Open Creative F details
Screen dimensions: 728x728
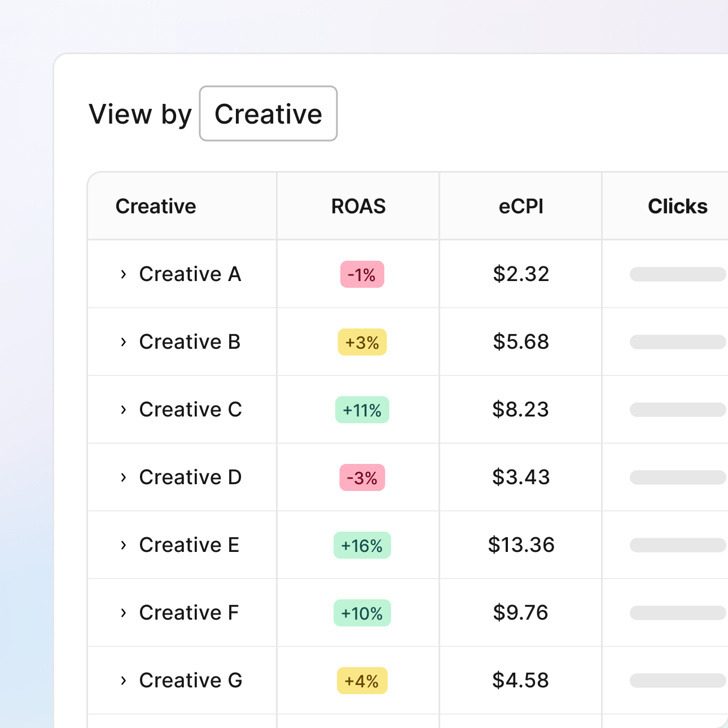(x=188, y=613)
